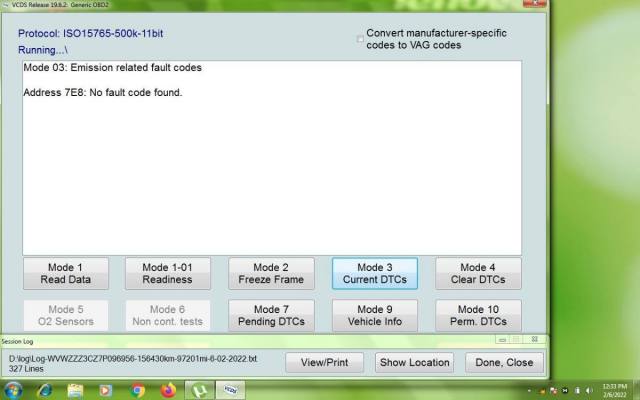Click Mode 1 Read Data button
Viewport: 640px width, 400px height.
pyautogui.click(x=65, y=274)
